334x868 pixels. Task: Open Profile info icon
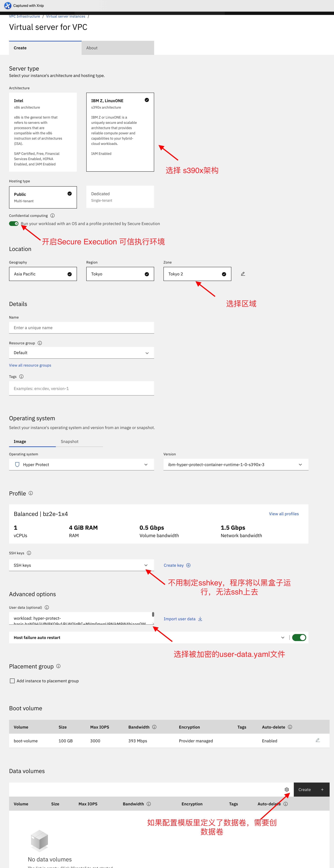point(31,493)
